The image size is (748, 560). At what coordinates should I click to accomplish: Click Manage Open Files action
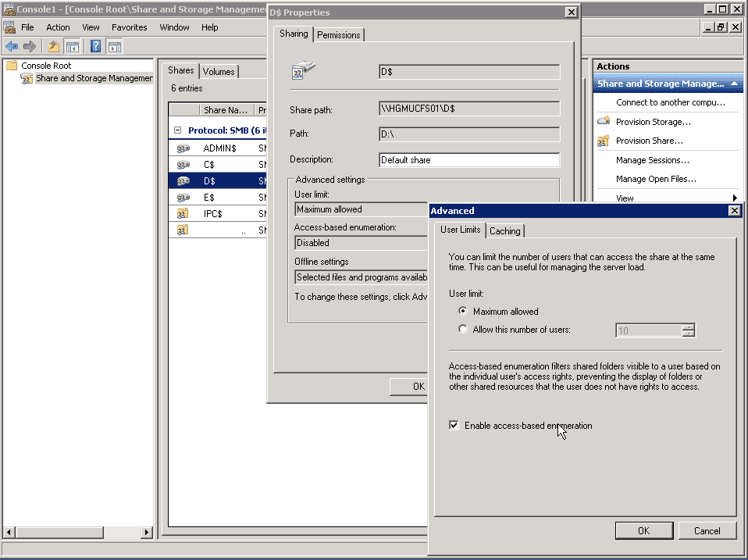pyautogui.click(x=656, y=179)
